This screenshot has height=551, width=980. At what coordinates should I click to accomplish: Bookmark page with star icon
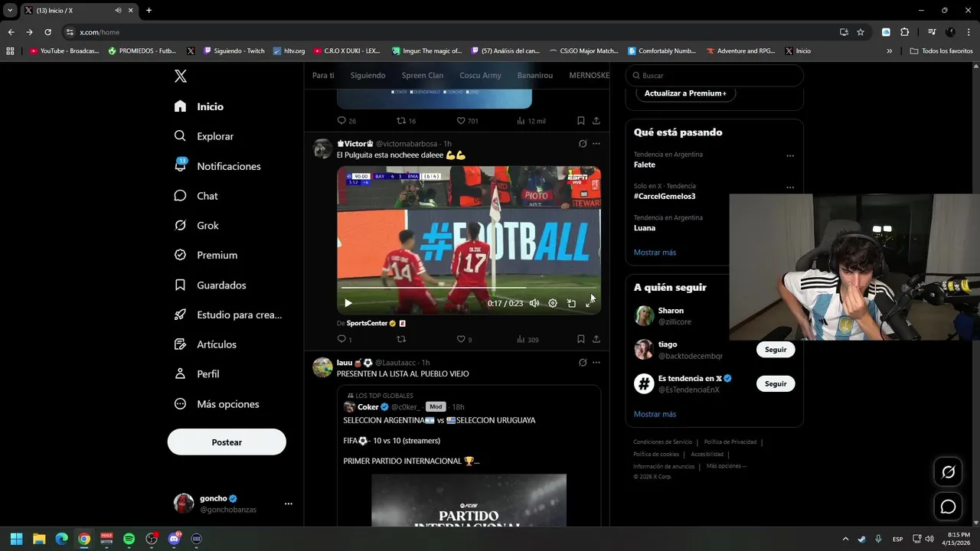(861, 32)
